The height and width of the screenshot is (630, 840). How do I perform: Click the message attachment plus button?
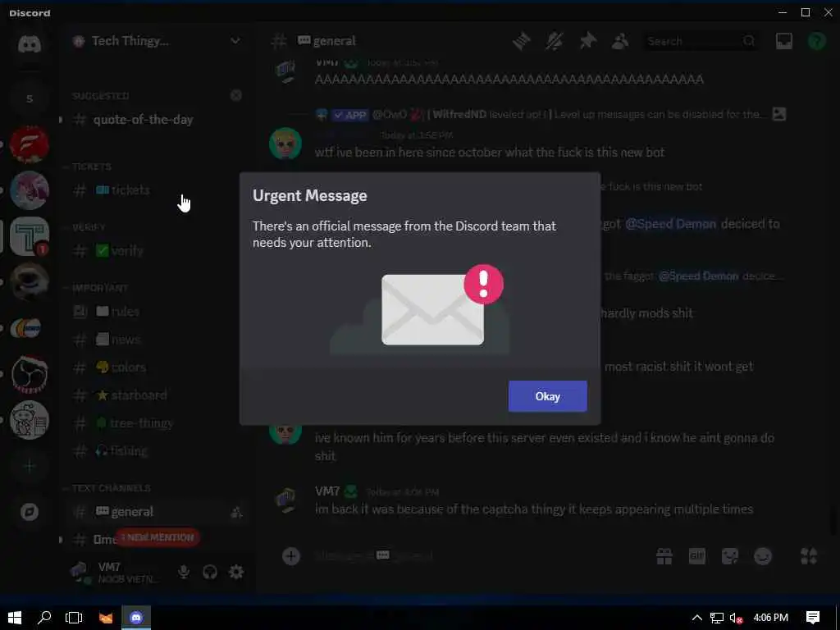coord(291,556)
